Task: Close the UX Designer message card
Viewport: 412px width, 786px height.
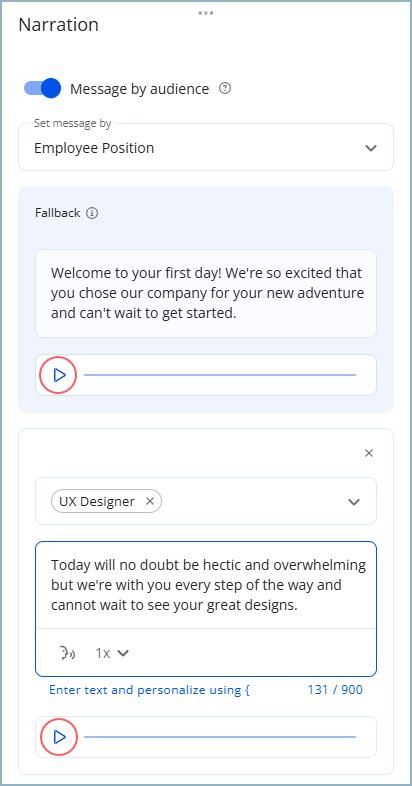Action: 369,453
